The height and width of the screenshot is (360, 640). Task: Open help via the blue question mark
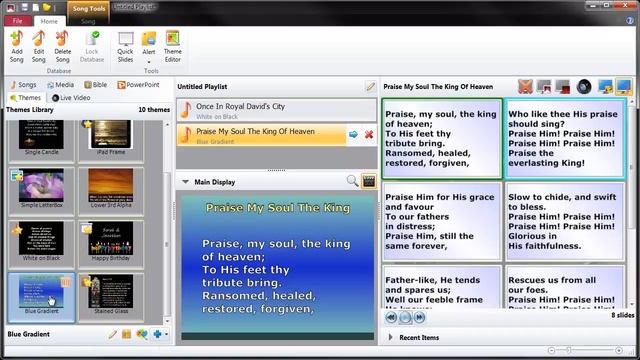coord(630,20)
